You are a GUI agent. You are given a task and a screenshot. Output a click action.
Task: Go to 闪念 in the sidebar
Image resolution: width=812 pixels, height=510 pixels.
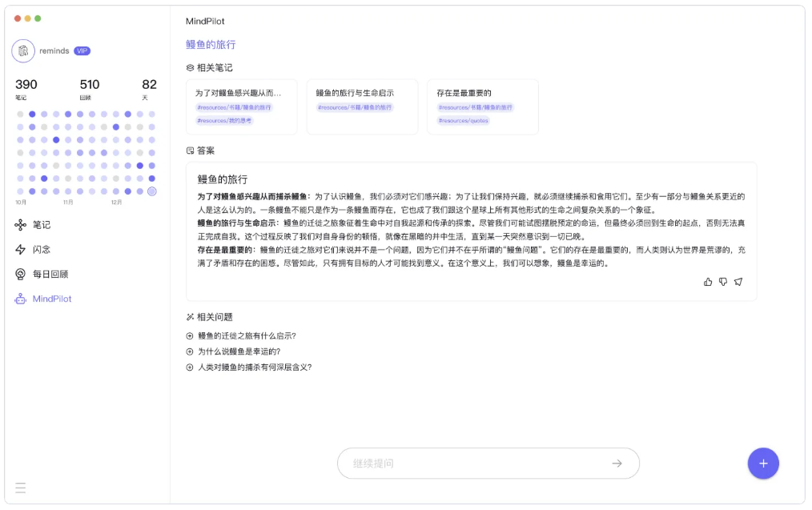pos(41,250)
